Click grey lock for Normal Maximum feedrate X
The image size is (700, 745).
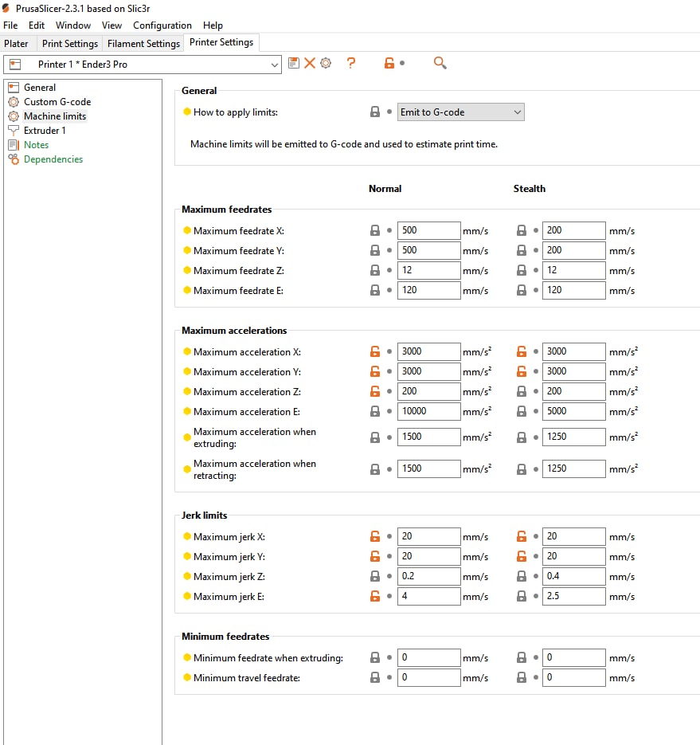click(375, 230)
